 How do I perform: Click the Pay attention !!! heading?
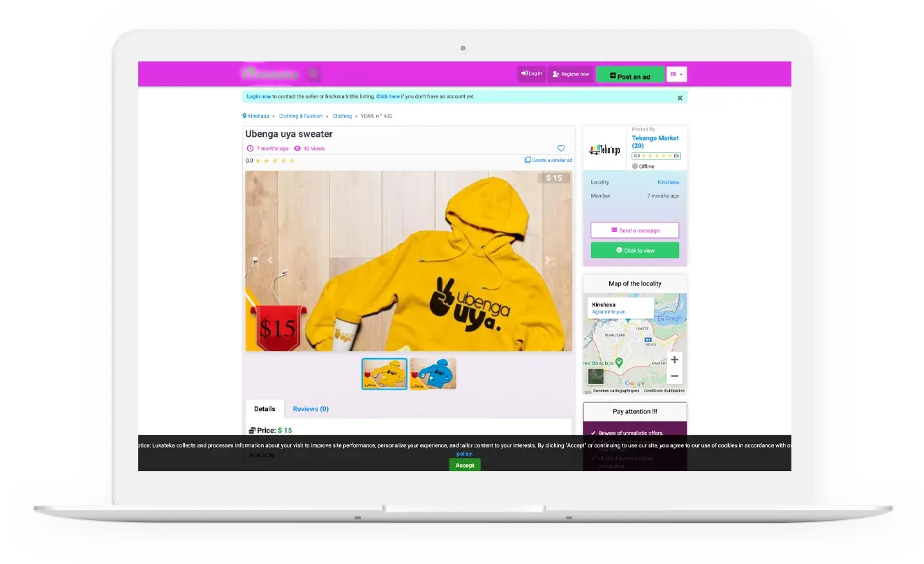click(634, 412)
